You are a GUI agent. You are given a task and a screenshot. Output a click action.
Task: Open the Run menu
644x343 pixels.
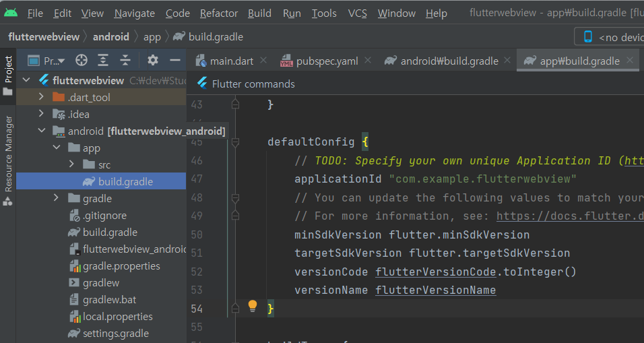click(x=292, y=13)
